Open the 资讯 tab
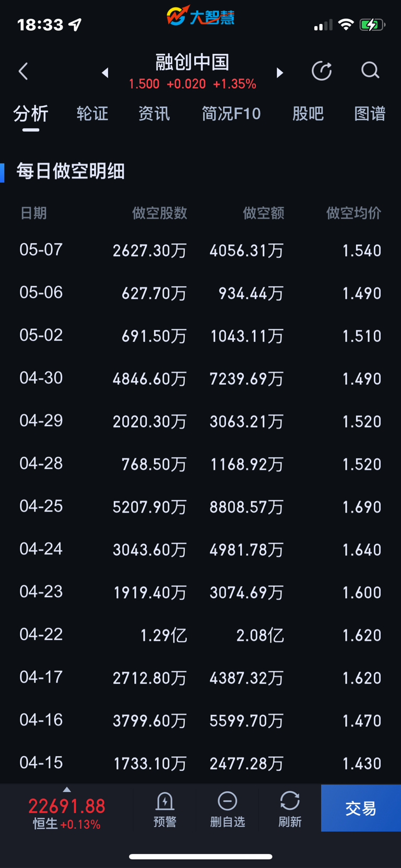 [x=154, y=114]
